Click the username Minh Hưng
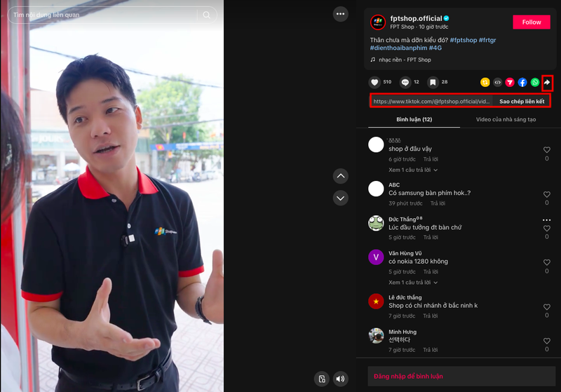This screenshot has width=561, height=392. (x=403, y=332)
